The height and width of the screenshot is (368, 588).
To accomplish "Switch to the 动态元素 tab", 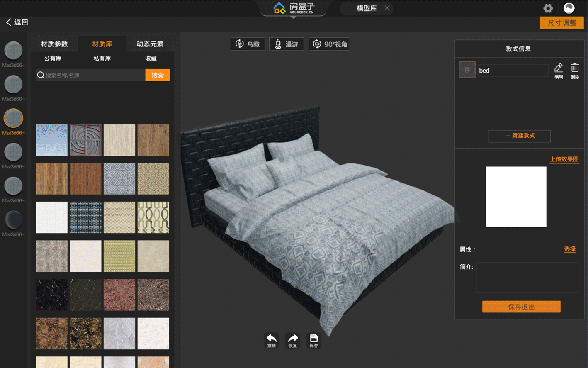I will (150, 44).
